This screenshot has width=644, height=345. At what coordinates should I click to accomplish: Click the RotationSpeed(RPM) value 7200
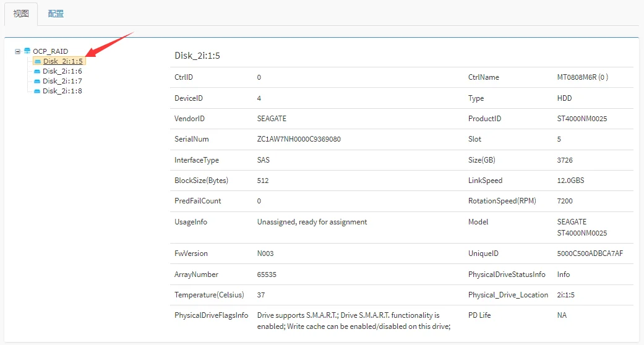click(565, 202)
